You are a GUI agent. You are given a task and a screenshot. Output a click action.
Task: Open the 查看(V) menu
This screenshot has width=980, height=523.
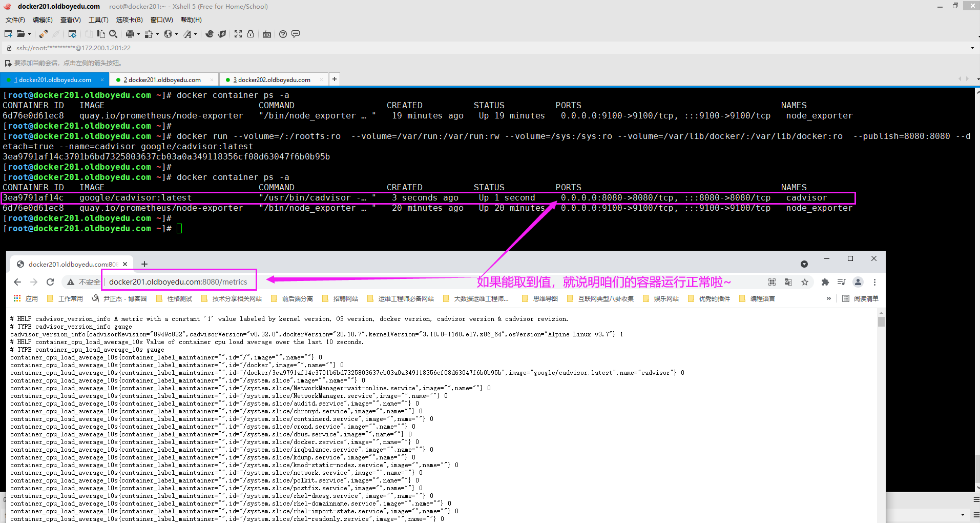(71, 20)
